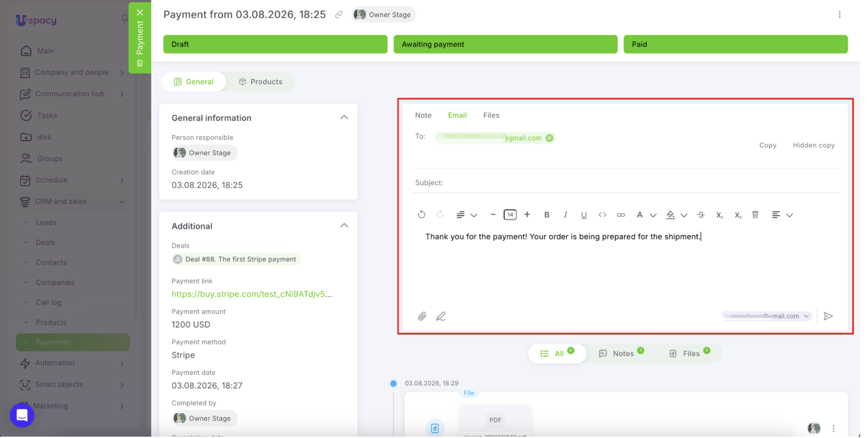Apply the first X₂ script format
Screen dimensions: 868x438
719,215
